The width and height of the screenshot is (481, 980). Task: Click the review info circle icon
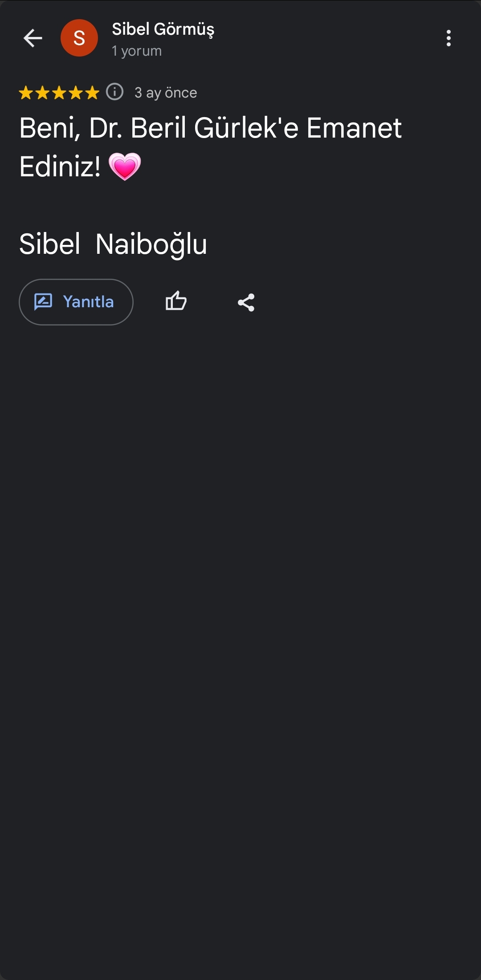[x=115, y=92]
